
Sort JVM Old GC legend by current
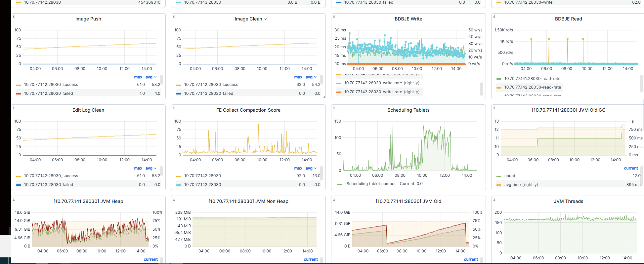coord(631,168)
